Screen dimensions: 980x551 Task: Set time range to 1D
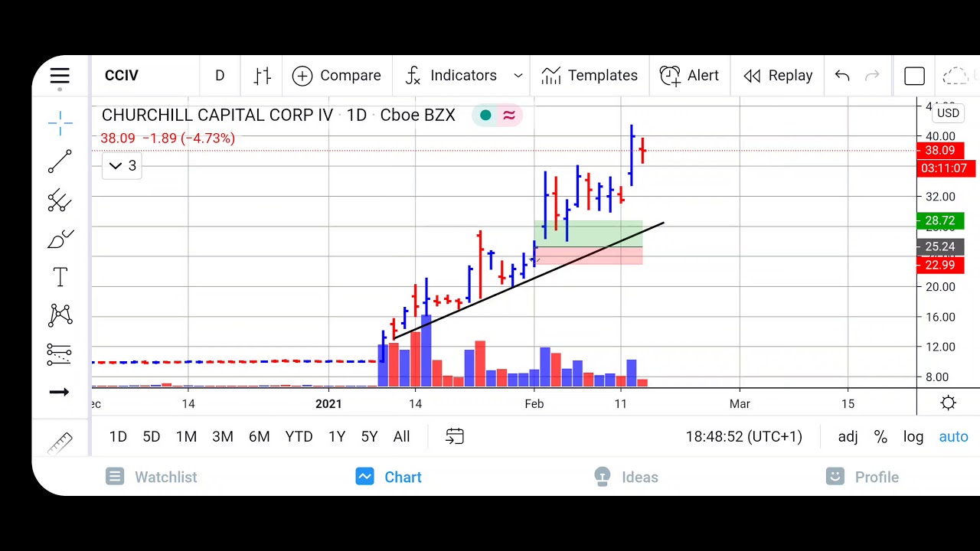[118, 436]
